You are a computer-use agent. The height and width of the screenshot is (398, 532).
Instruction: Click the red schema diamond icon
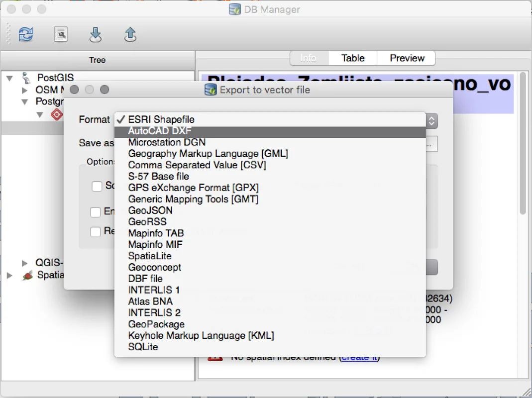pyautogui.click(x=57, y=114)
